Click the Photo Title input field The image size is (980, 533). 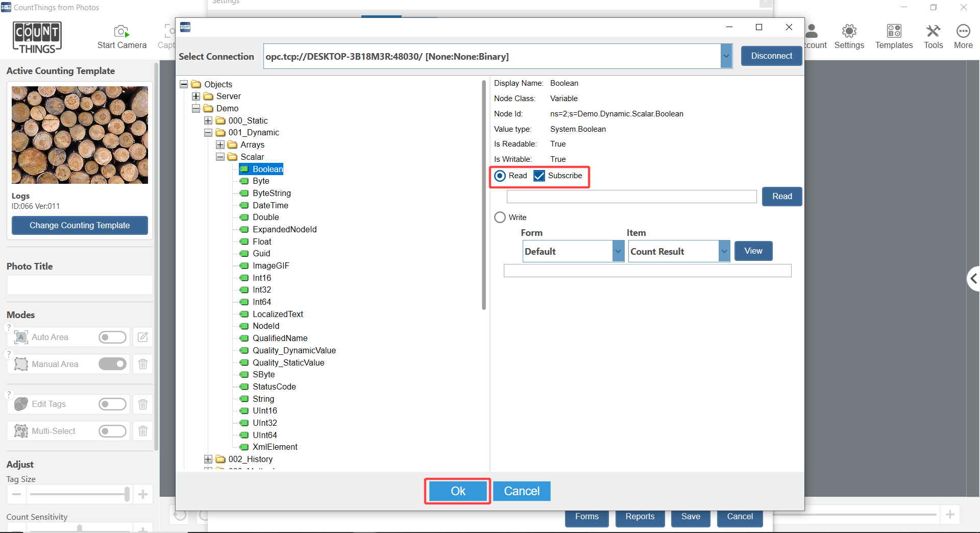pyautogui.click(x=80, y=285)
